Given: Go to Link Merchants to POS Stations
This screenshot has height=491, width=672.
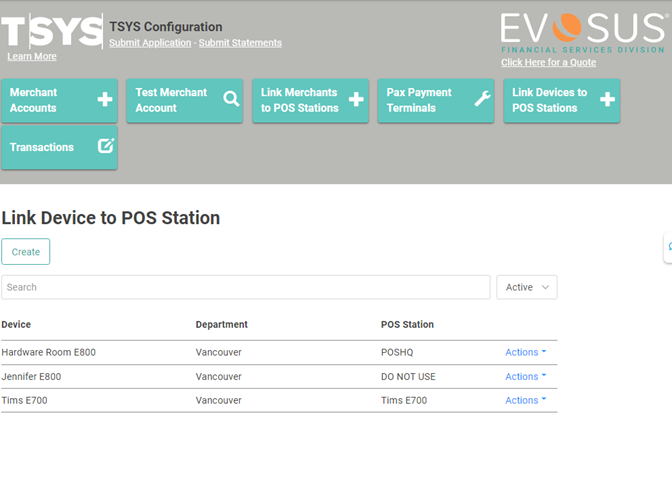Looking at the screenshot, I should [x=311, y=100].
